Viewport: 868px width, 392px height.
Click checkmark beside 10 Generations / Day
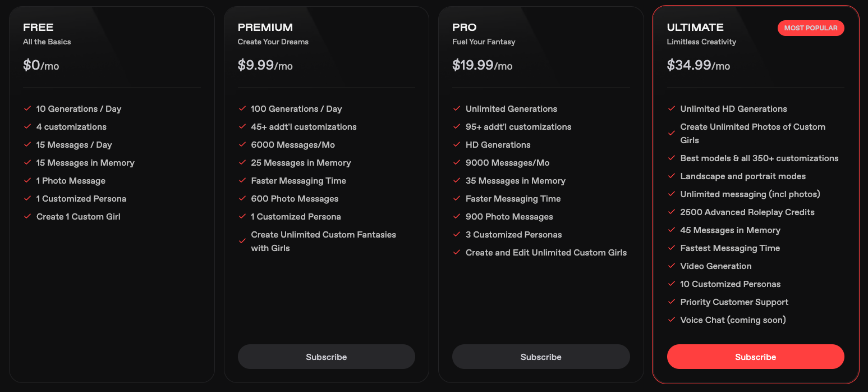[27, 108]
